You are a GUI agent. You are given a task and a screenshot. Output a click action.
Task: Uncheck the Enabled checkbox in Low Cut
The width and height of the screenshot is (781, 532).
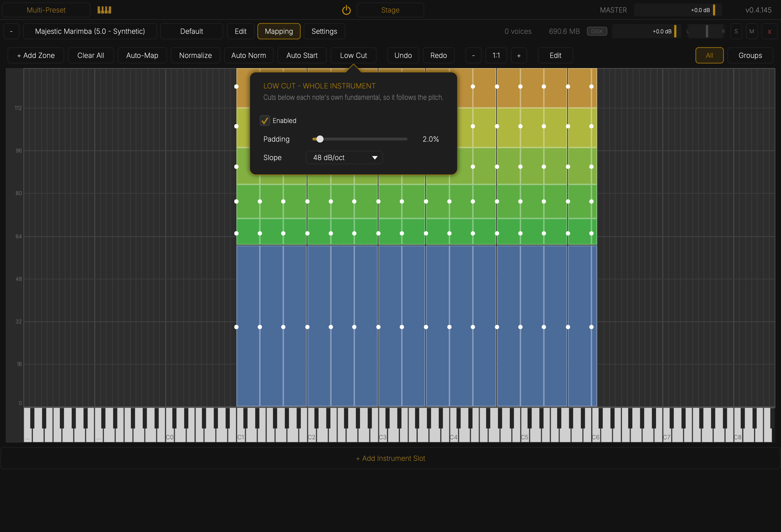(x=265, y=121)
